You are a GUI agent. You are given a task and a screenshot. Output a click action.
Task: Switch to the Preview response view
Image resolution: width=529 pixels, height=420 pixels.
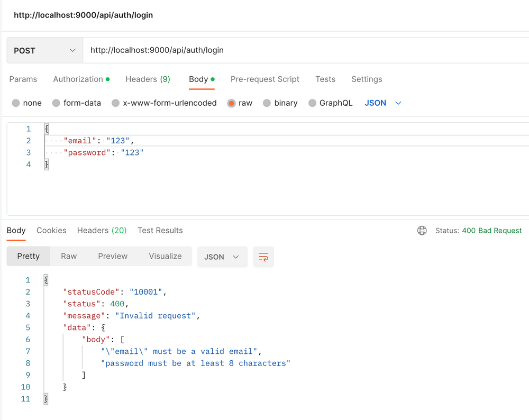pyautogui.click(x=113, y=256)
